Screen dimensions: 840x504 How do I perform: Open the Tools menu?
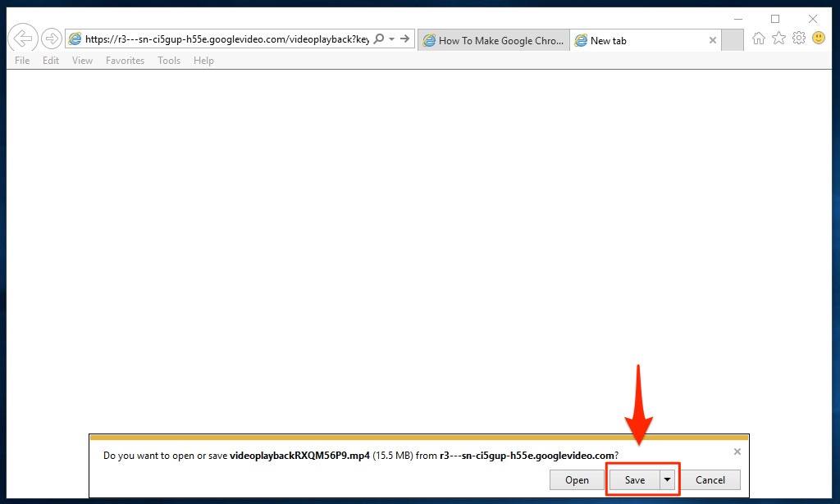click(169, 61)
